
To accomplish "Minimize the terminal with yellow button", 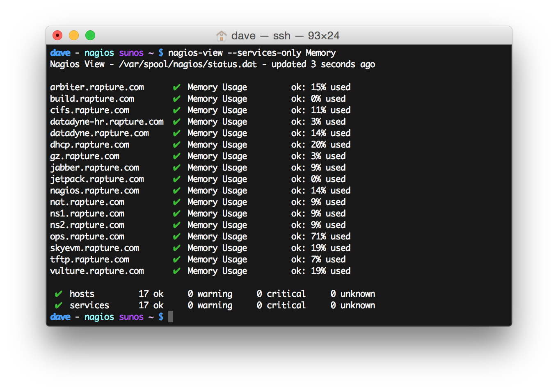I will pos(74,36).
